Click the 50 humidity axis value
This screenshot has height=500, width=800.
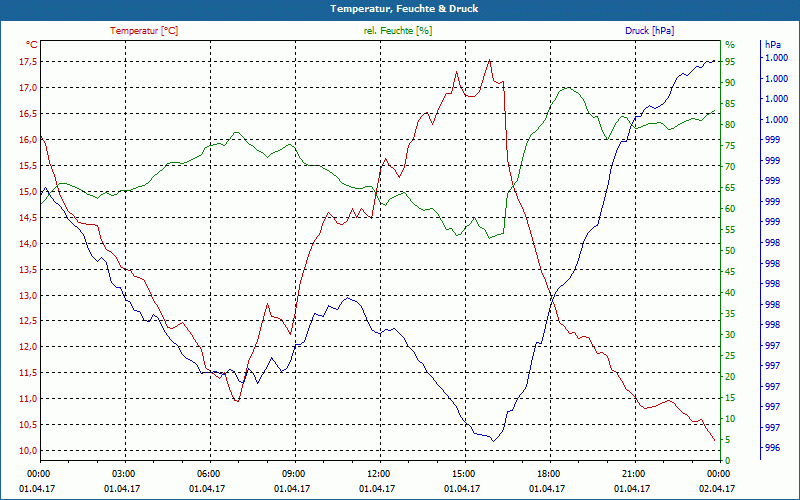[730, 251]
